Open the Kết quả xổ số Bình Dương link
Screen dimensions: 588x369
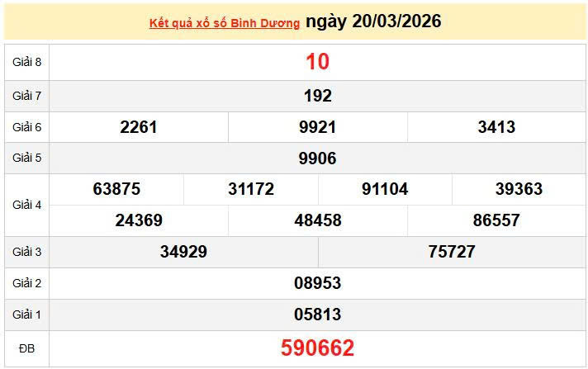click(x=225, y=23)
